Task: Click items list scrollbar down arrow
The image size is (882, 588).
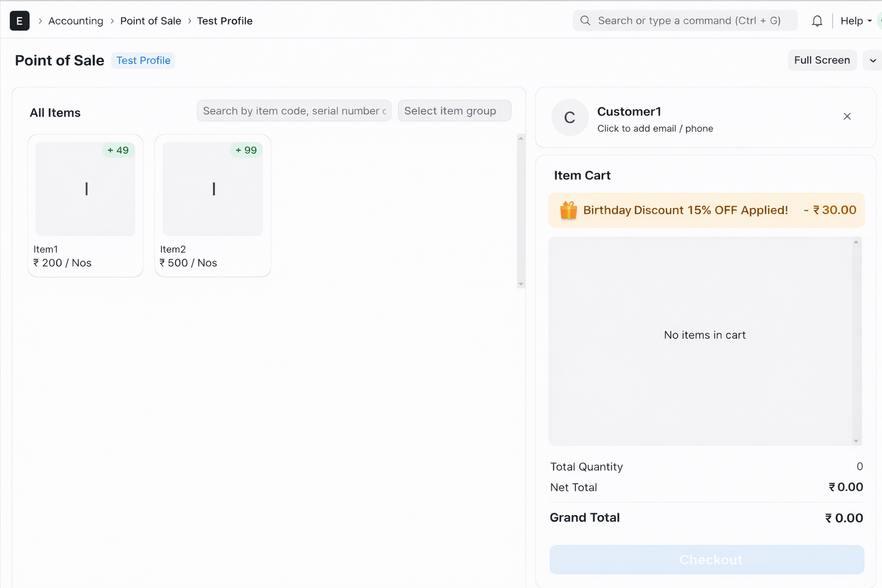Action: pyautogui.click(x=521, y=284)
